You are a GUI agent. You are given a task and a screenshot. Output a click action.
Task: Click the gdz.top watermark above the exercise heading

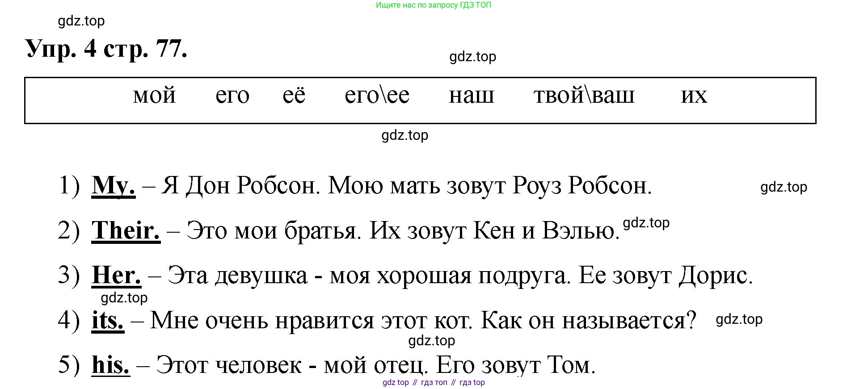[x=81, y=21]
